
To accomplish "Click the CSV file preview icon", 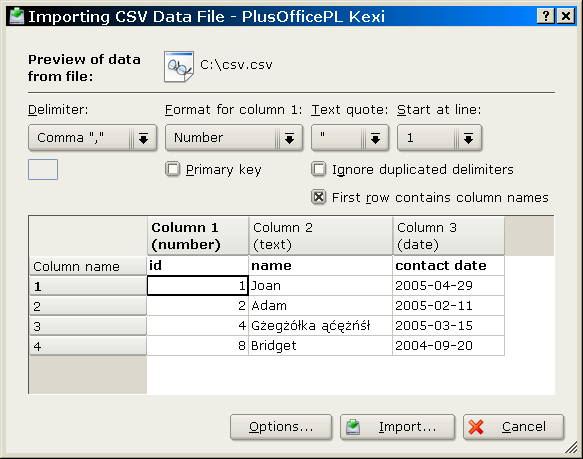I will point(179,67).
